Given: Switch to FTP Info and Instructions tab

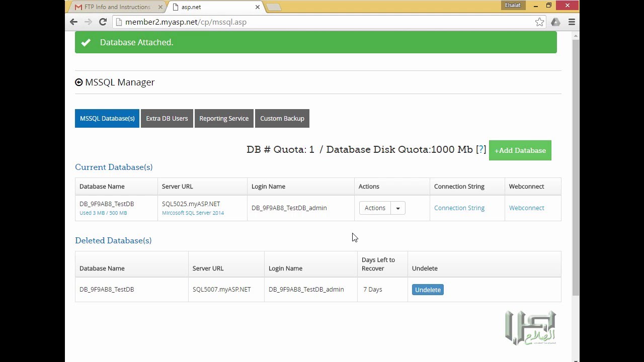Looking at the screenshot, I should point(117,7).
